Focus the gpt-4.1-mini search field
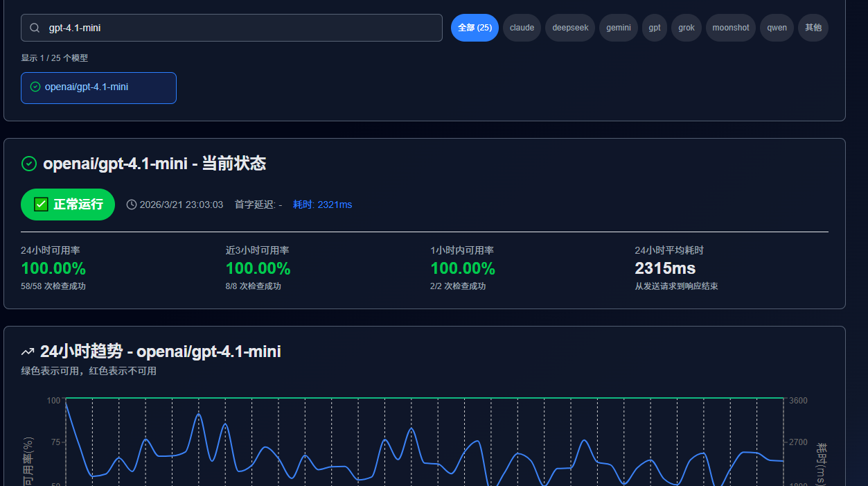The image size is (868, 486). (x=231, y=28)
